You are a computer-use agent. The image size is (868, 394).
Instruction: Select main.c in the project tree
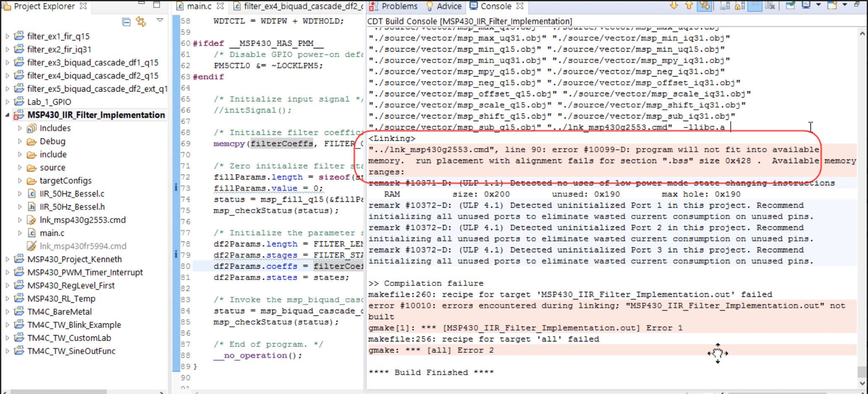click(52, 233)
